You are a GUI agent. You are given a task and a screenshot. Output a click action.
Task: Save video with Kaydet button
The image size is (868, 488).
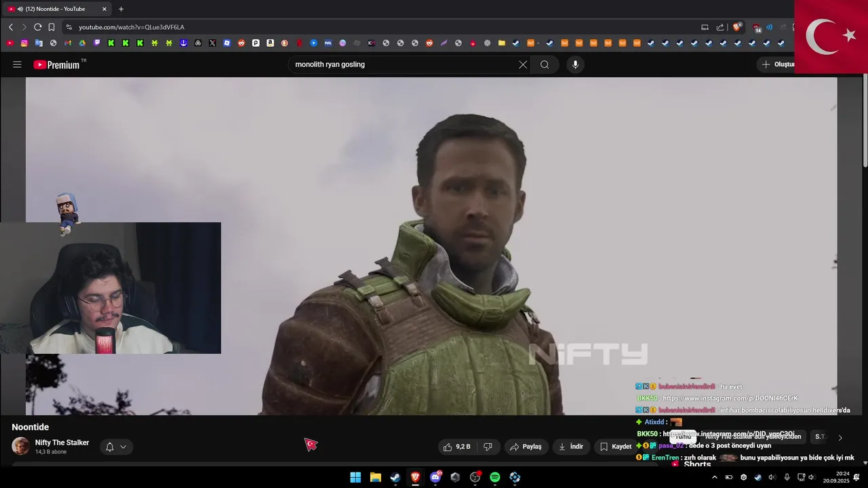[616, 447]
